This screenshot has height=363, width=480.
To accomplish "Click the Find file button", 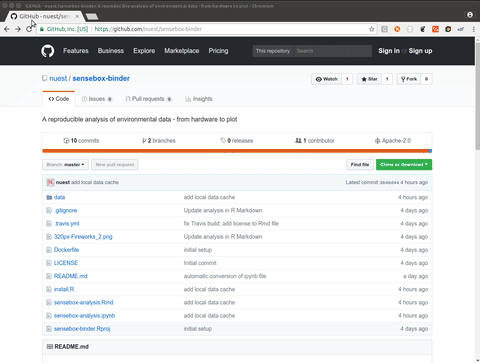I will [360, 165].
